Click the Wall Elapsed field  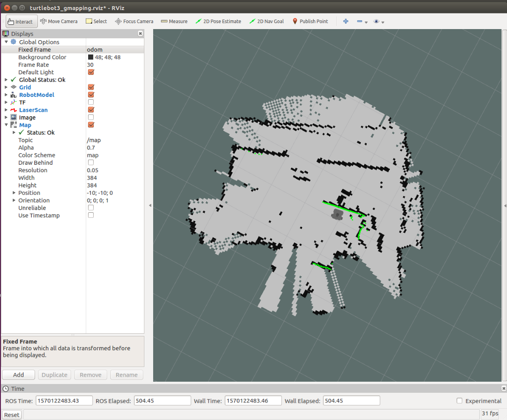(352, 401)
